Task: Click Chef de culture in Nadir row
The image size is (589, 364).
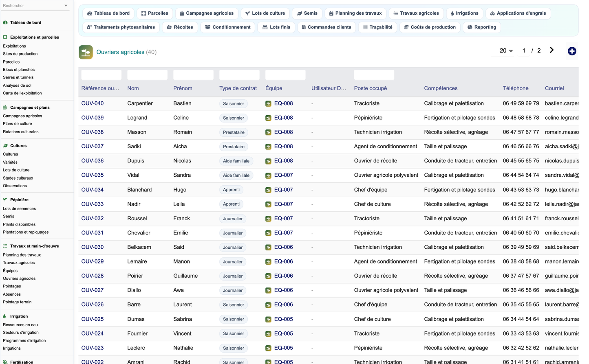Action: (x=373, y=204)
